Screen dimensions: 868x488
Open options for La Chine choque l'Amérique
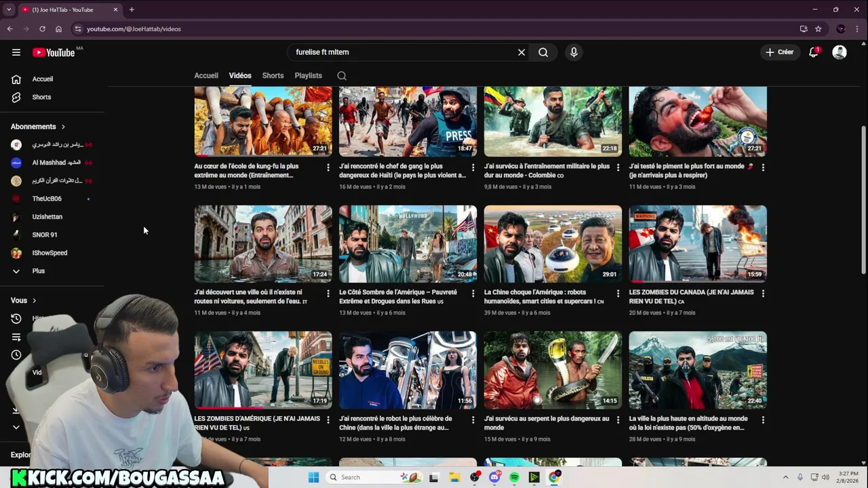(x=618, y=293)
